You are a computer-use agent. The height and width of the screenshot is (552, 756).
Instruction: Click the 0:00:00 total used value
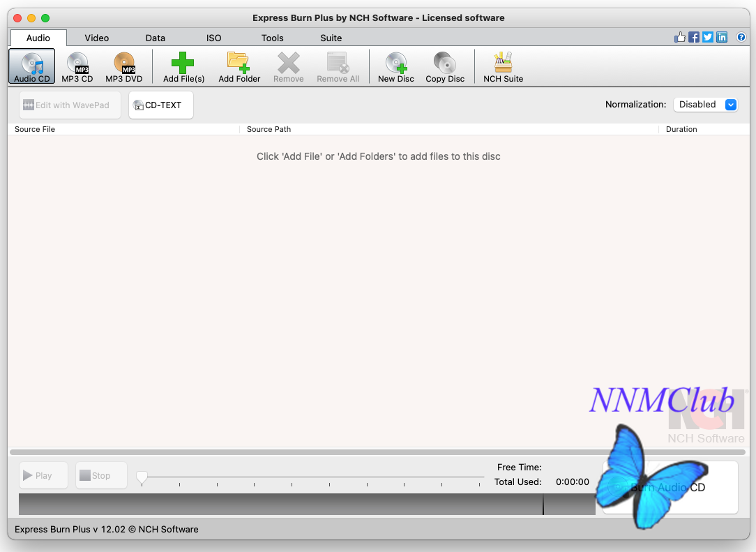click(x=573, y=482)
